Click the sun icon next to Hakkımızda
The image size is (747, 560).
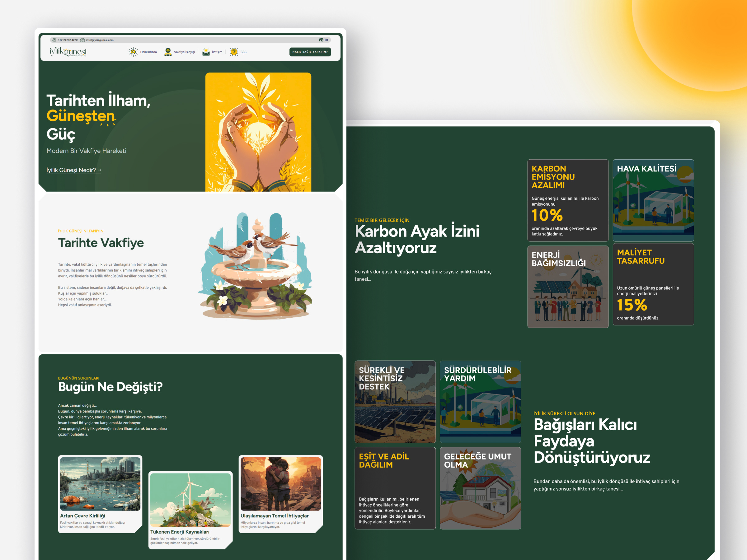coord(133,52)
